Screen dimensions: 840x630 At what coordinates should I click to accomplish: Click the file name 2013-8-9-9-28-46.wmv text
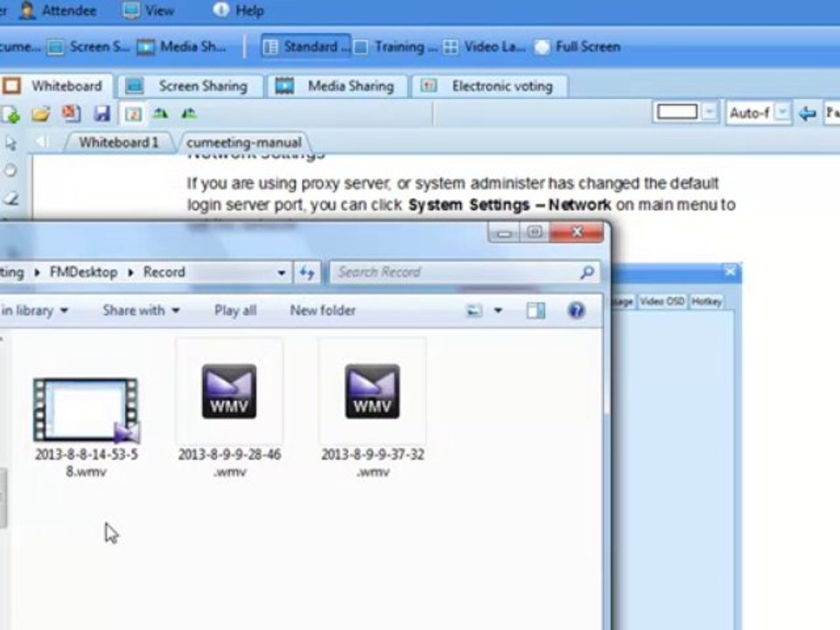229,463
